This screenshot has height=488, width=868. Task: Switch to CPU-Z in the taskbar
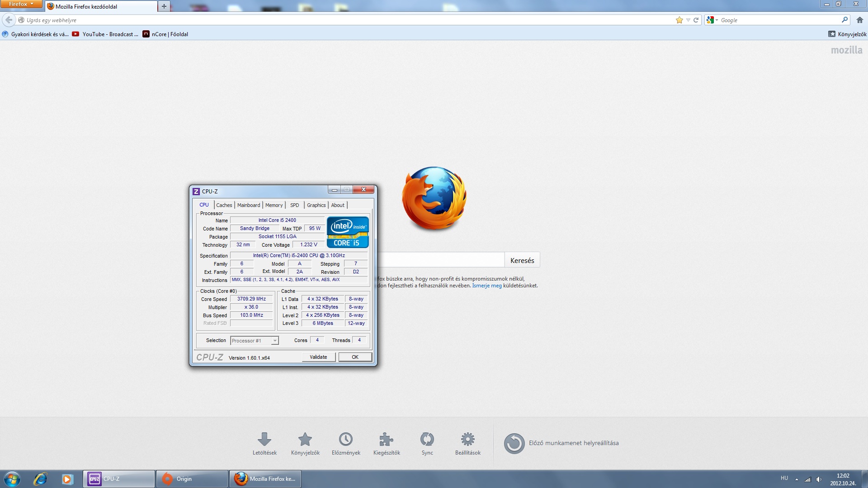click(x=119, y=479)
